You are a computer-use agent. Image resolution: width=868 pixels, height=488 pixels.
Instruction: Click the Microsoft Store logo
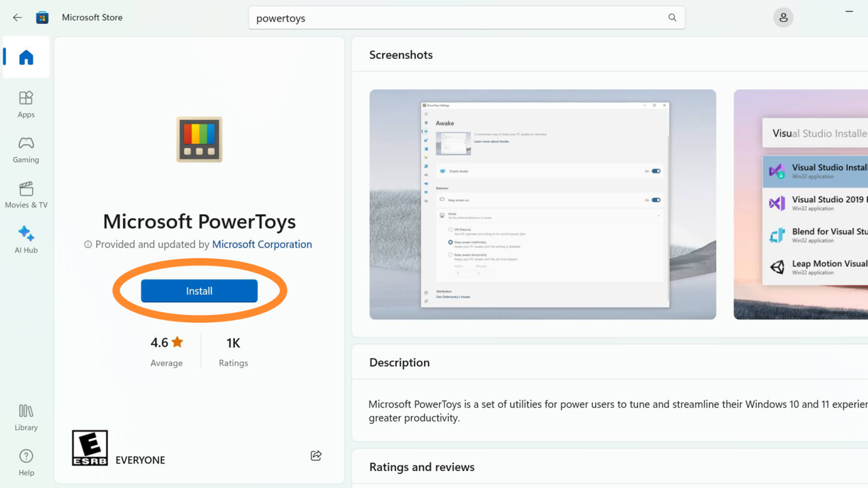42,18
